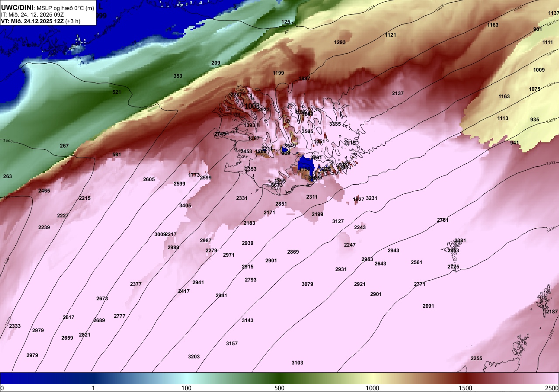Click the freezing level value 2333
The height and width of the screenshot is (392, 559).
[15, 326]
